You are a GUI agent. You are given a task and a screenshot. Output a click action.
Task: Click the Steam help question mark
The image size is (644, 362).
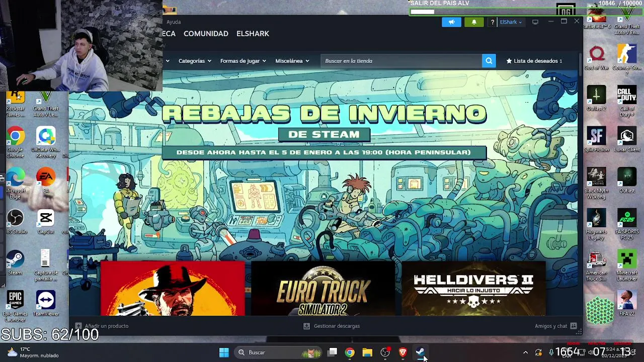click(493, 22)
